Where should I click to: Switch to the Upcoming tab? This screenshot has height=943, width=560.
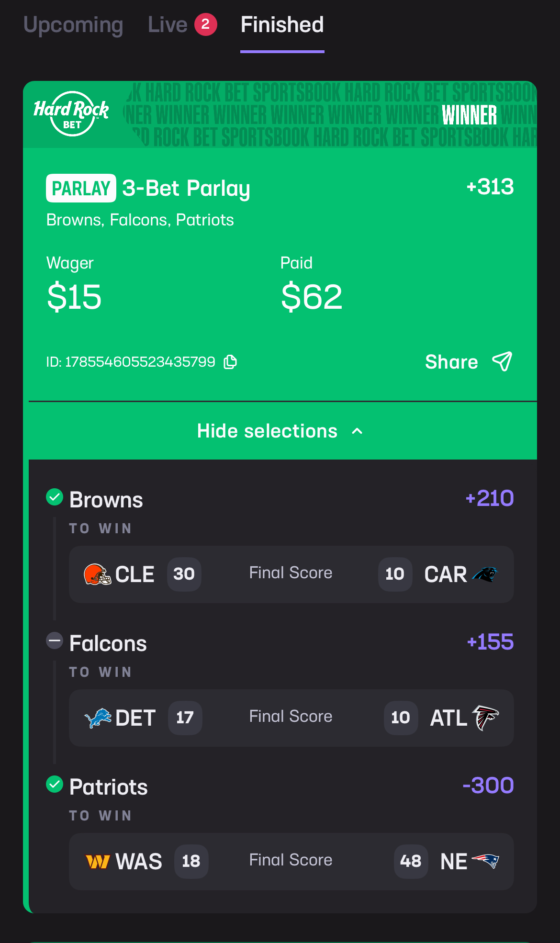73,25
